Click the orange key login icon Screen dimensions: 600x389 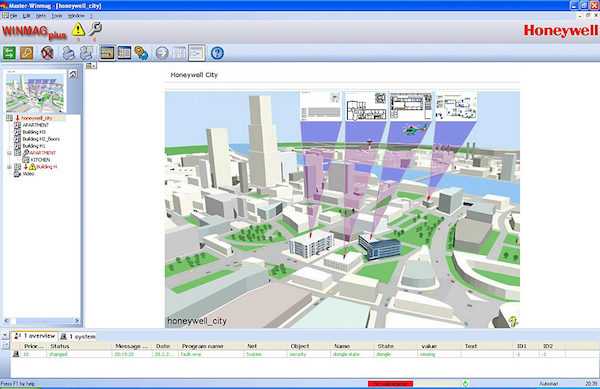[x=26, y=53]
